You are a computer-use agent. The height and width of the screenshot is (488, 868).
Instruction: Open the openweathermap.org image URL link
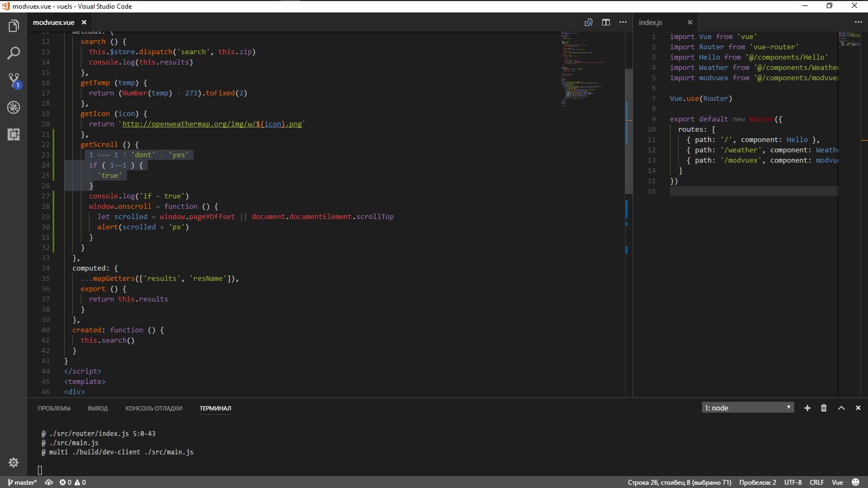212,124
